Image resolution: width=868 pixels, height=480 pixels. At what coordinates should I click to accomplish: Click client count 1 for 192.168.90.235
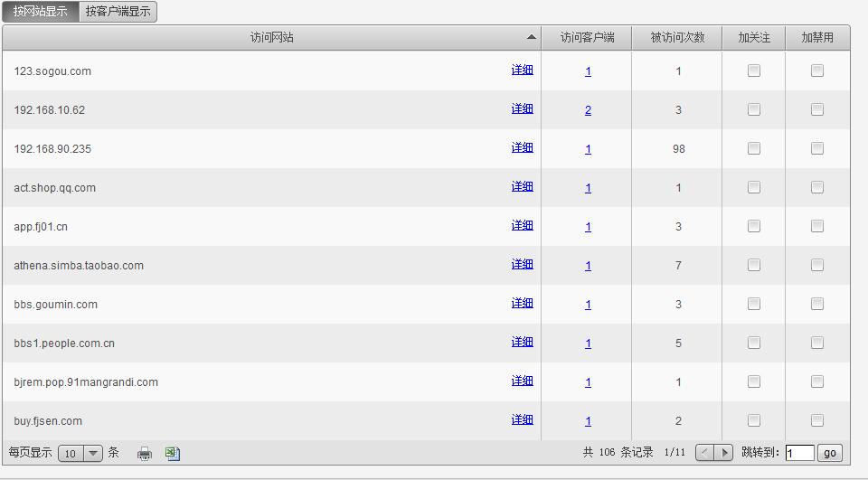coord(588,149)
